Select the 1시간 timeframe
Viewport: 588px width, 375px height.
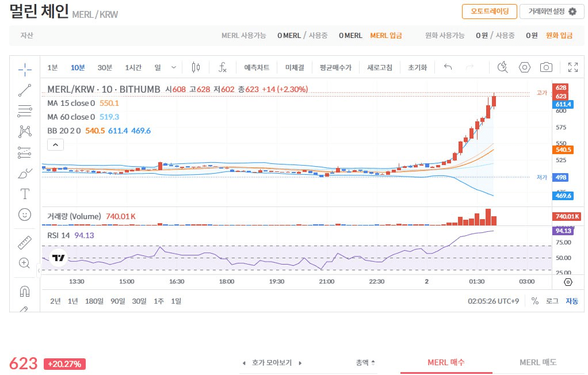pos(133,67)
